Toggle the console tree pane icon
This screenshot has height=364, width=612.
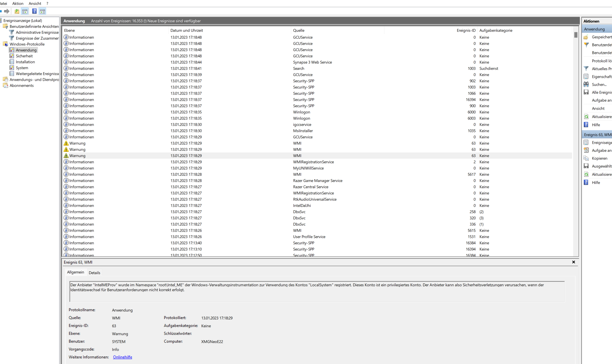click(25, 11)
